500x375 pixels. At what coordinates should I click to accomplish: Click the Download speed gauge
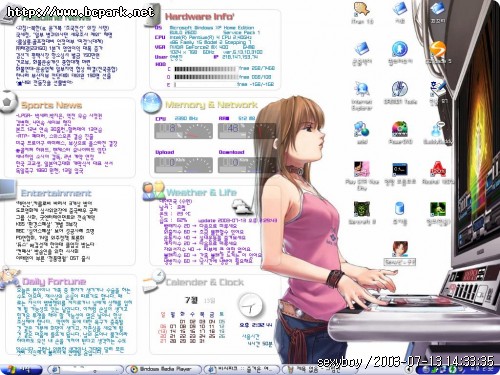pos(247,165)
